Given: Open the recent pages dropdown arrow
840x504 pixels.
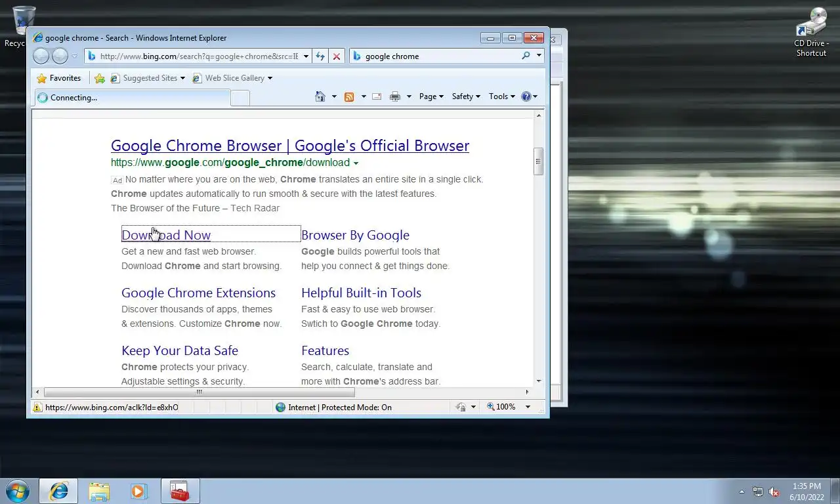Looking at the screenshot, I should pos(75,56).
